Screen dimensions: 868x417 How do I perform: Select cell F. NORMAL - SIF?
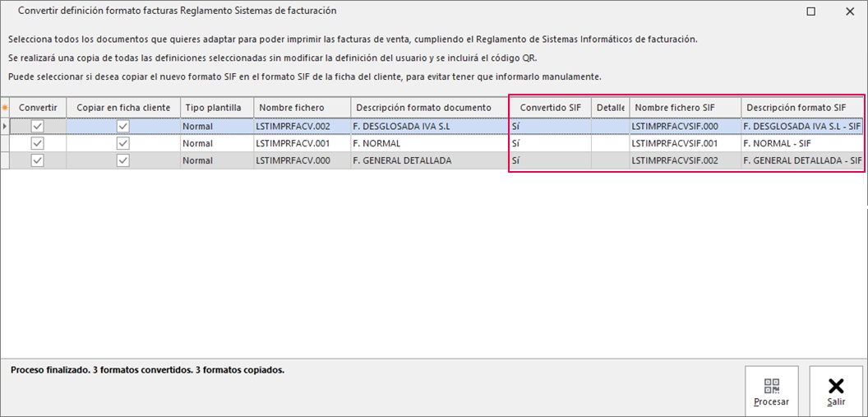(802, 144)
